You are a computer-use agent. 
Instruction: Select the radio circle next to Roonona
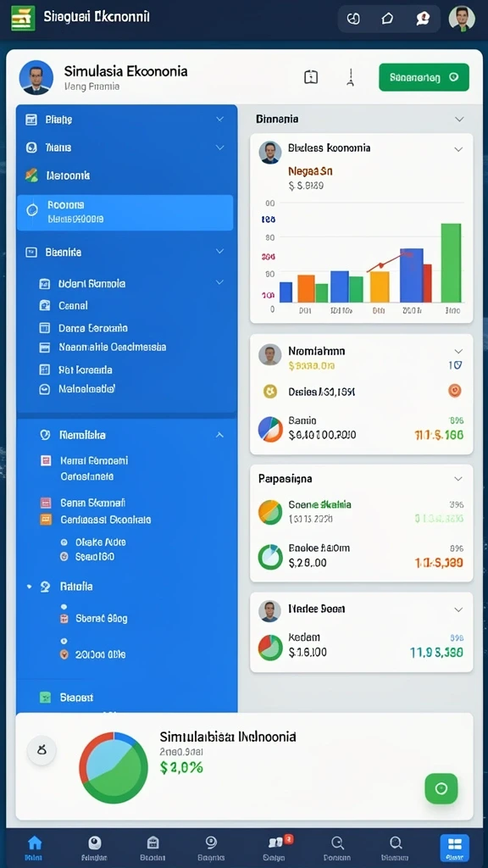(x=33, y=210)
